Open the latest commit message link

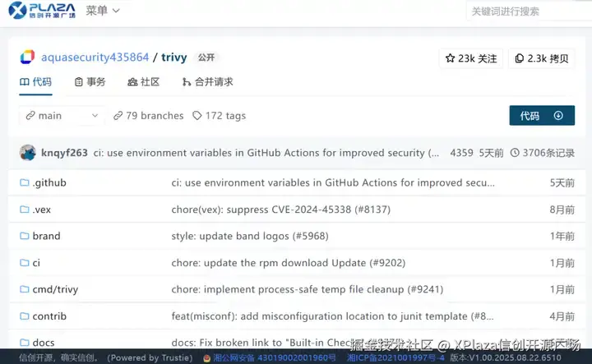(x=266, y=153)
